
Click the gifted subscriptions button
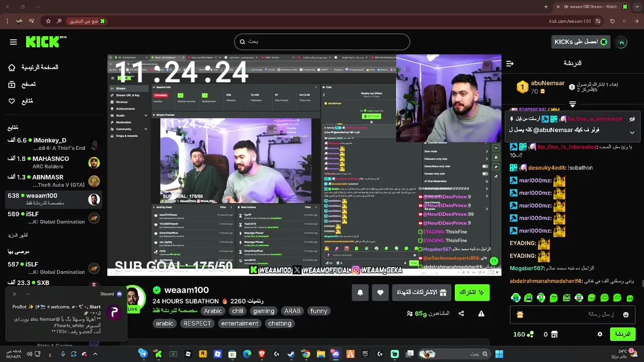pos(422,293)
